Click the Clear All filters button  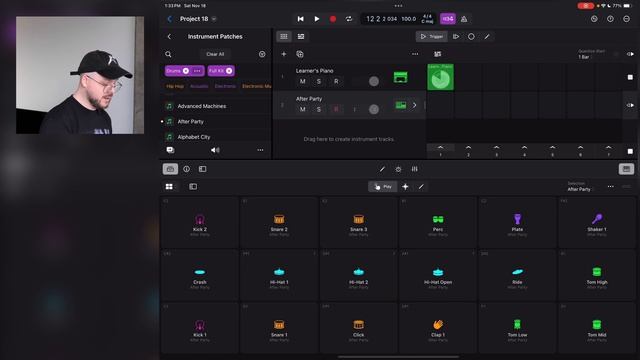coord(215,54)
